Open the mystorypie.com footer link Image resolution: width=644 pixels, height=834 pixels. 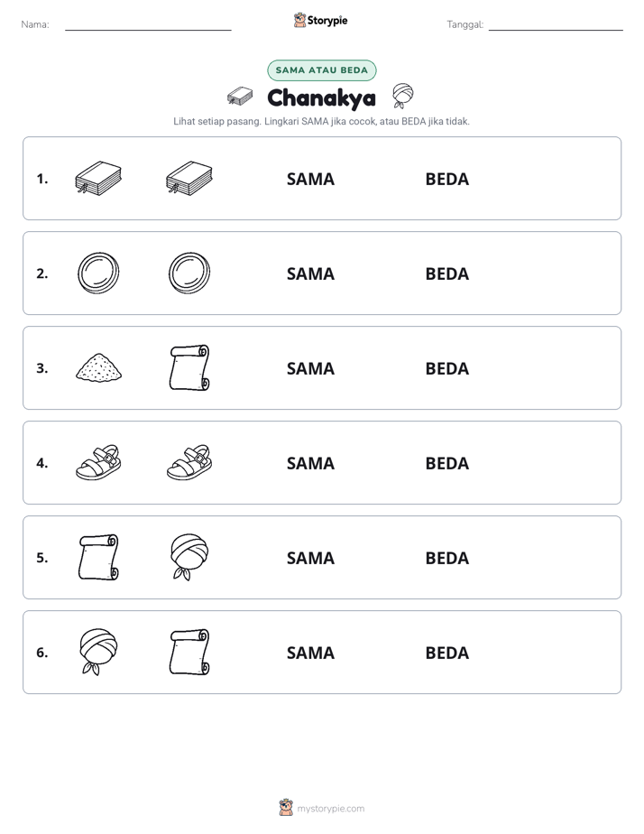[x=330, y=809]
